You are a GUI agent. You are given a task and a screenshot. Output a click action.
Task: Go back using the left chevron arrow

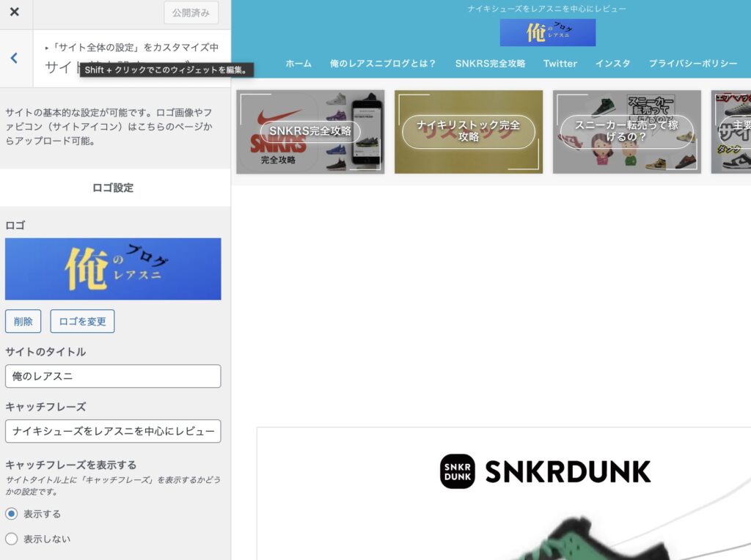click(x=14, y=58)
